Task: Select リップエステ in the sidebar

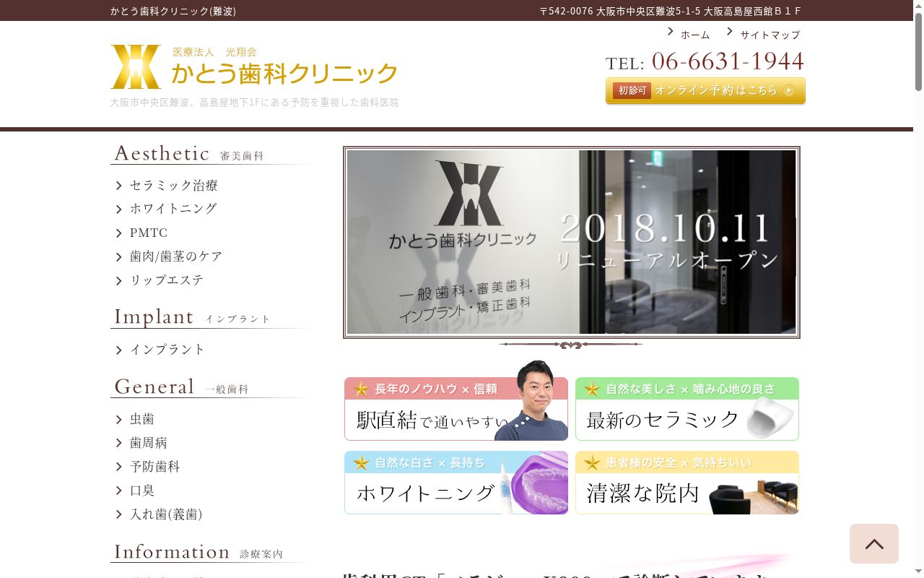Action: (x=167, y=280)
